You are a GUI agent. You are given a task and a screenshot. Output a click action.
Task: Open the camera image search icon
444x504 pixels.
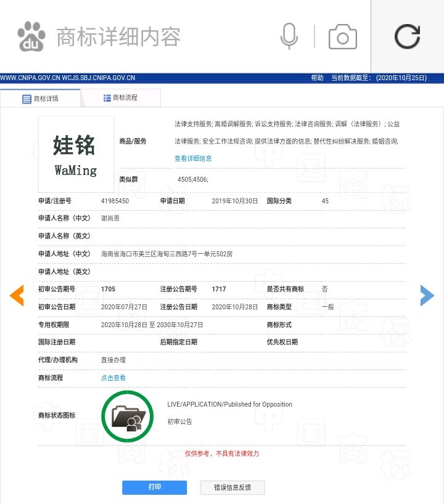coord(343,36)
